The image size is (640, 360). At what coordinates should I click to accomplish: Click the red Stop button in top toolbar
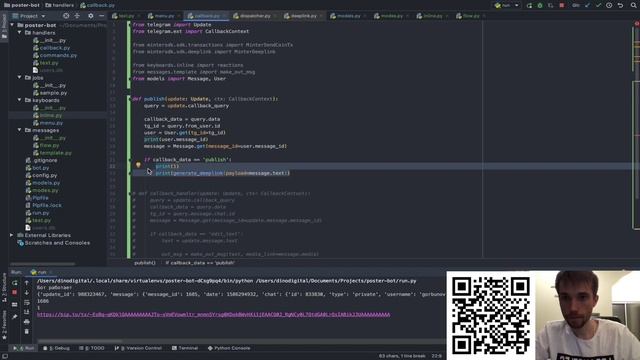562,5
